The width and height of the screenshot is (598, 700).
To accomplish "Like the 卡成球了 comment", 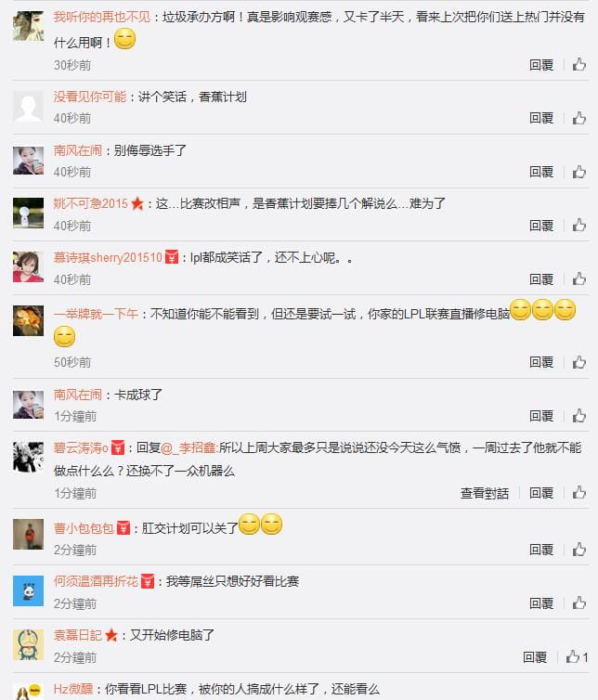I will [579, 416].
